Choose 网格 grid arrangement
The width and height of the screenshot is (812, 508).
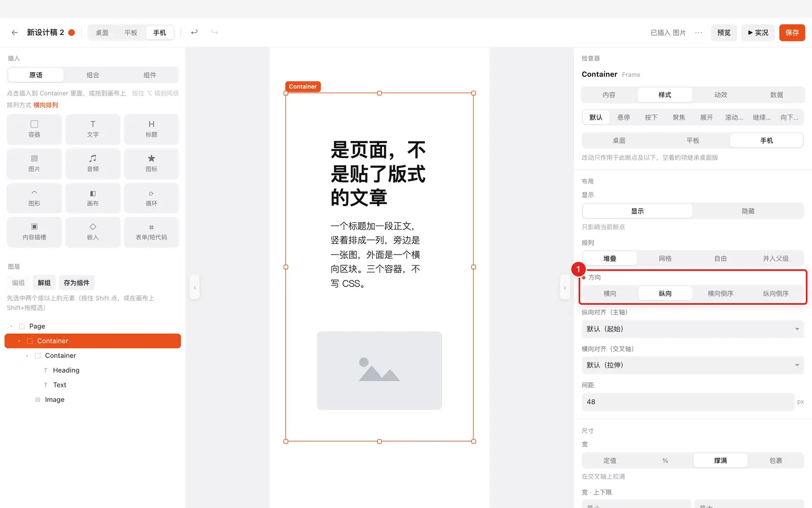point(665,259)
